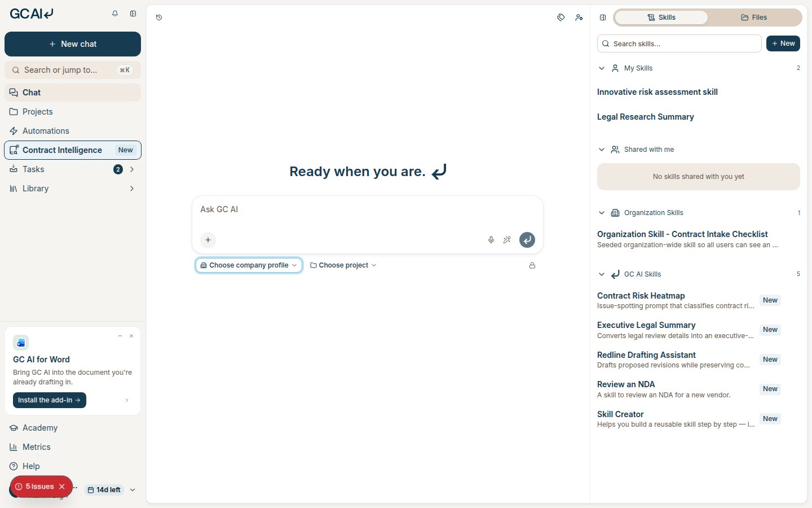Install the add-in for Word

click(50, 400)
